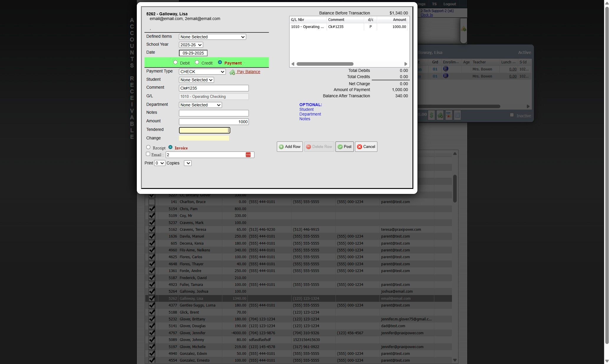Select the Debit radio button
The width and height of the screenshot is (610, 364).
175,62
